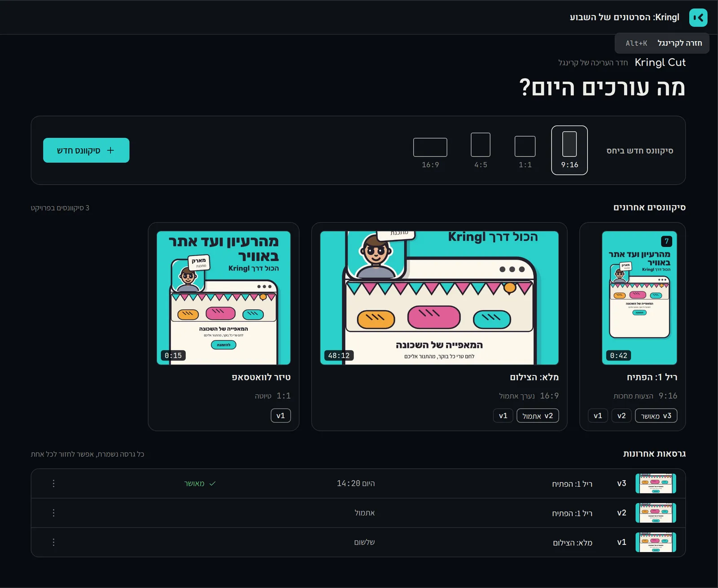Select v3 מאושר version chip on ריל 1
The width and height of the screenshot is (718, 588).
(x=656, y=416)
